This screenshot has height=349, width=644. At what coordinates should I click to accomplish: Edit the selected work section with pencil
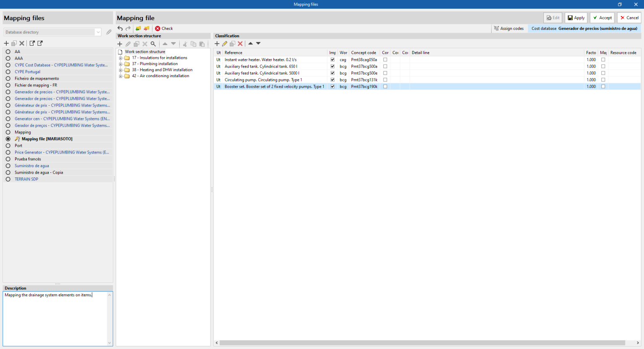[x=128, y=44]
